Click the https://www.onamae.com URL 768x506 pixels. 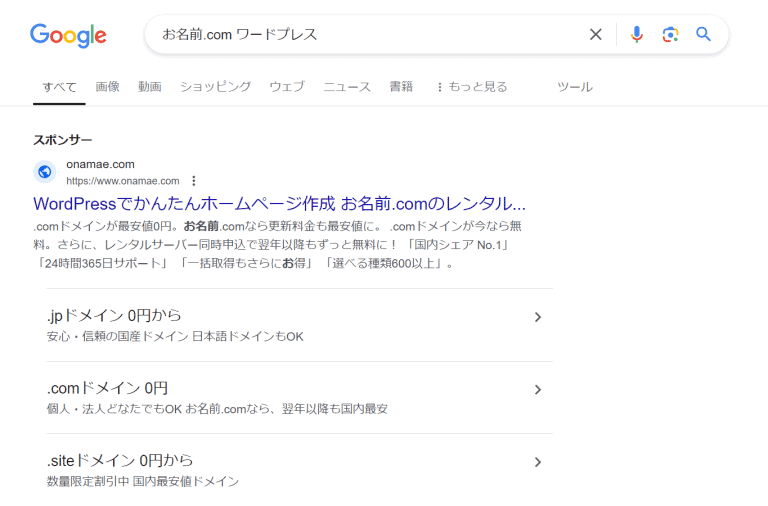(x=123, y=181)
